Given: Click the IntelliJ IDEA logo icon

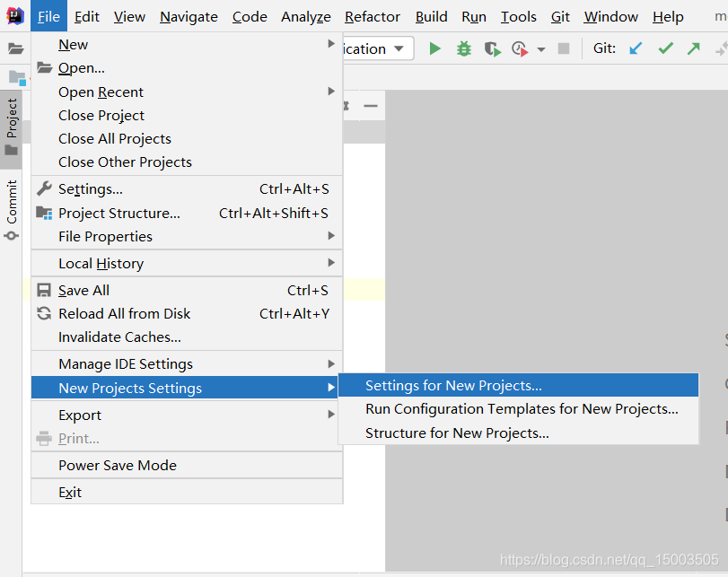Looking at the screenshot, I should tap(15, 16).
